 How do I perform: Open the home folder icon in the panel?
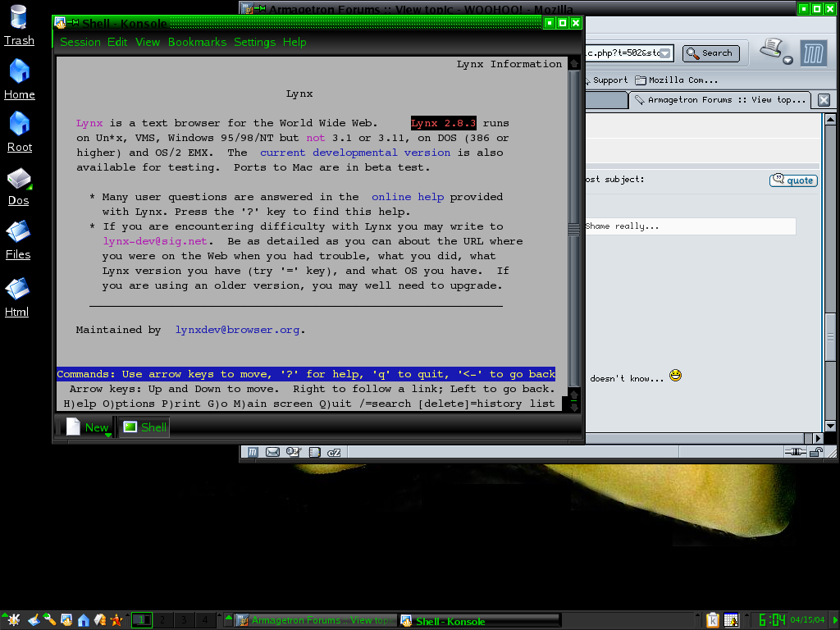coord(83,620)
